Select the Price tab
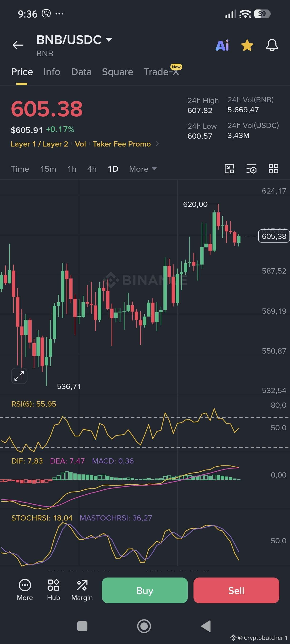Screen dimensions: 290x644 (22, 72)
